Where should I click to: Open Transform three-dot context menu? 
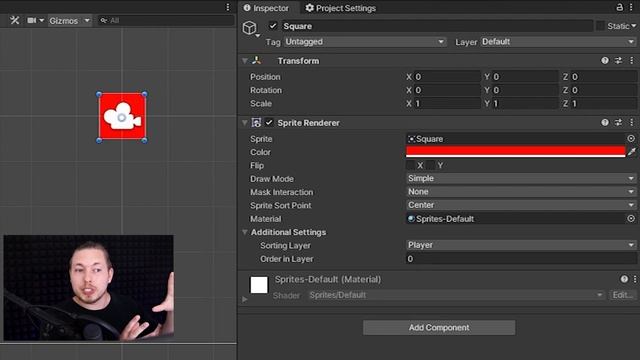(632, 60)
